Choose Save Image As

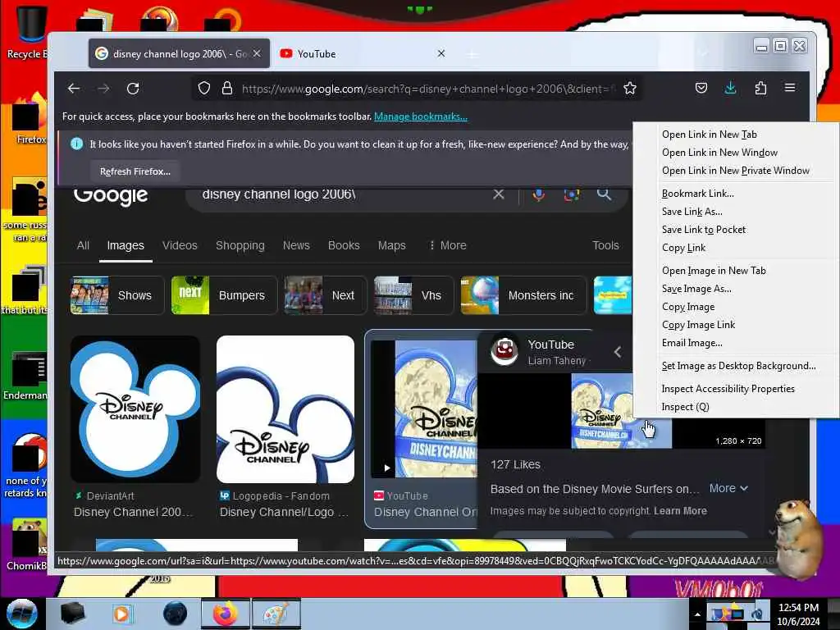696,289
